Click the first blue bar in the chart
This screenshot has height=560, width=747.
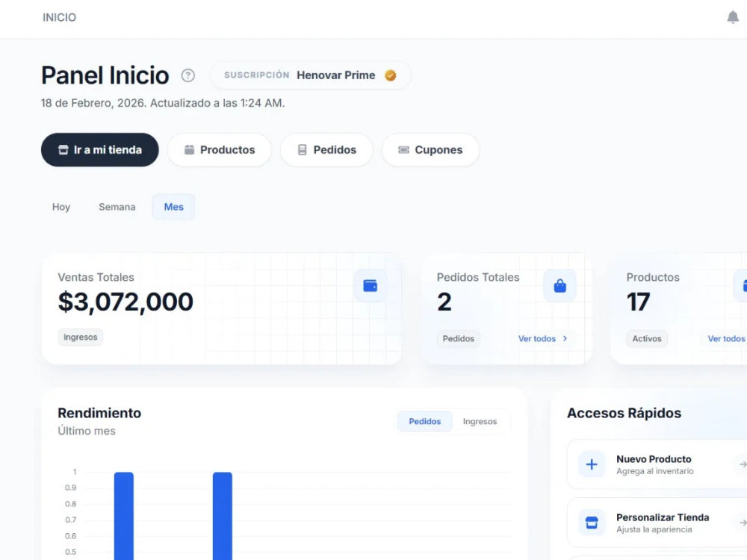click(x=124, y=516)
